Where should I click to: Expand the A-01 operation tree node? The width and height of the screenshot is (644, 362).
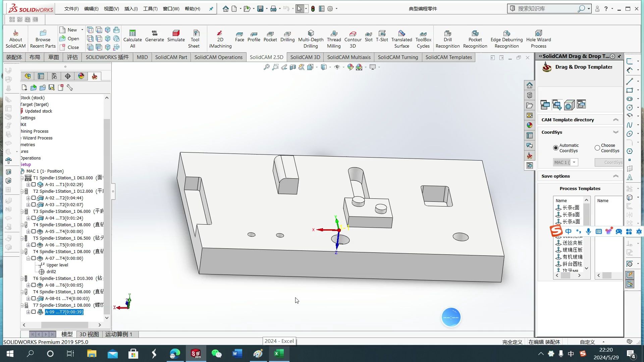click(29, 185)
